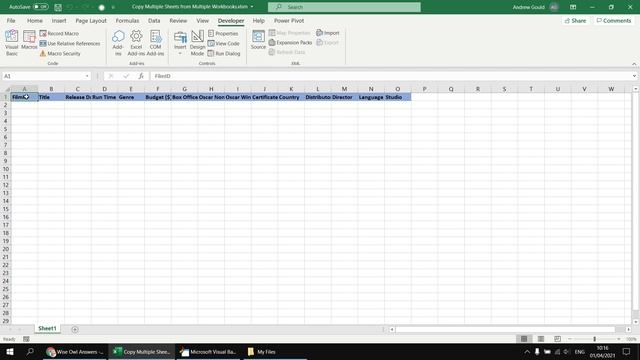The width and height of the screenshot is (640, 360).
Task: Click View Code
Action: 223,43
